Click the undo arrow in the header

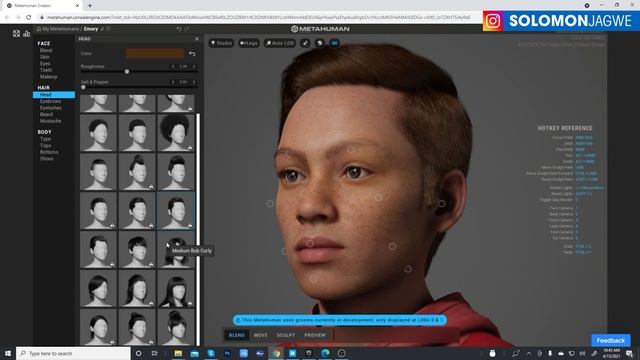point(179,29)
